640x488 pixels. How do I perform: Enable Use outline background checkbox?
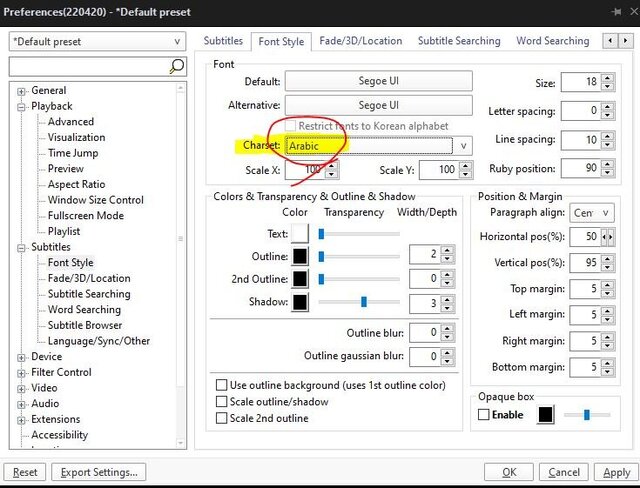[221, 385]
